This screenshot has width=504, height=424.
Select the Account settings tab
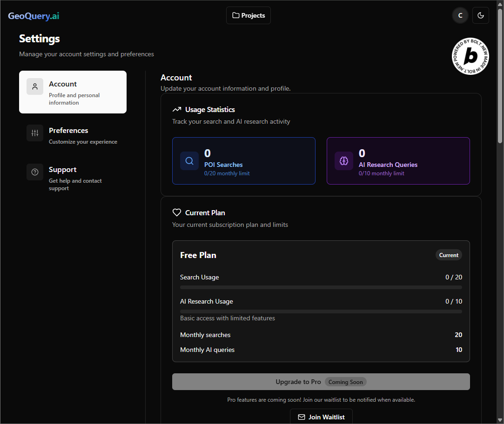point(73,92)
